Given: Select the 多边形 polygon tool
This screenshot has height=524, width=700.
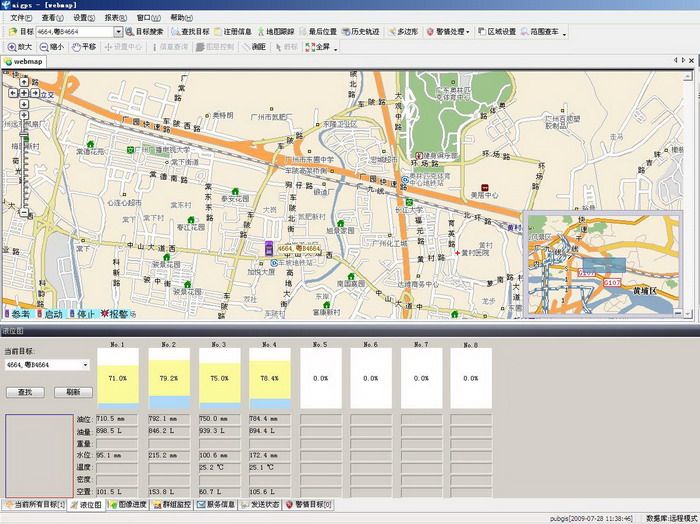Looking at the screenshot, I should click(403, 32).
